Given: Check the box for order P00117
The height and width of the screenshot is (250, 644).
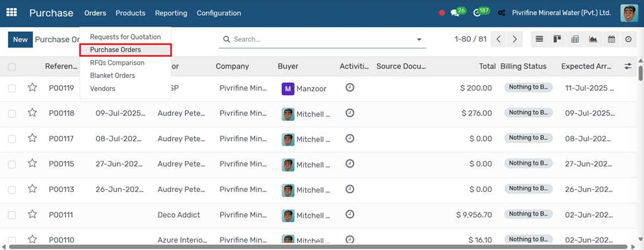Looking at the screenshot, I should [12, 139].
